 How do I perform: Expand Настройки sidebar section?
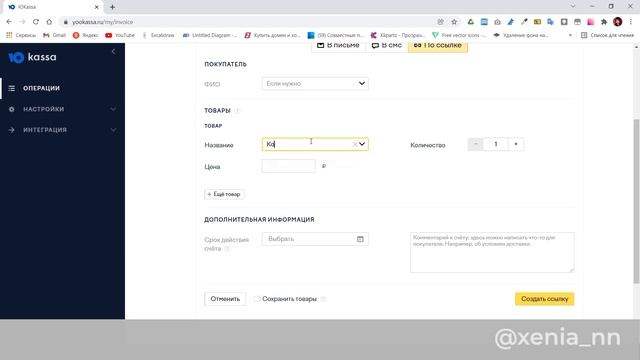coord(113,109)
